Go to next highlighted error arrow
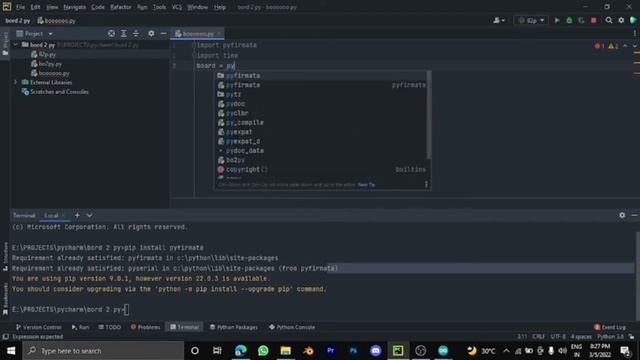Image resolution: width=640 pixels, height=360 pixels. click(x=634, y=46)
